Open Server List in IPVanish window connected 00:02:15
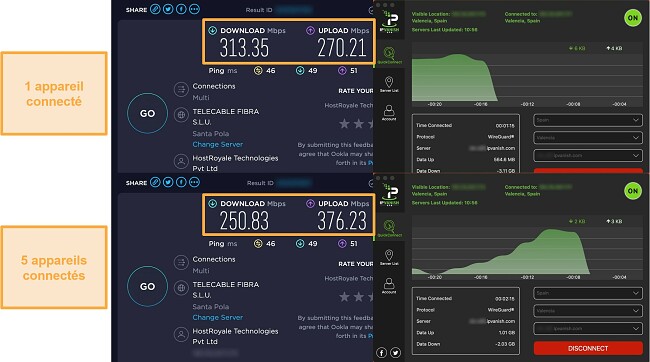Image resolution: width=650 pixels, height=362 pixels. [389, 257]
